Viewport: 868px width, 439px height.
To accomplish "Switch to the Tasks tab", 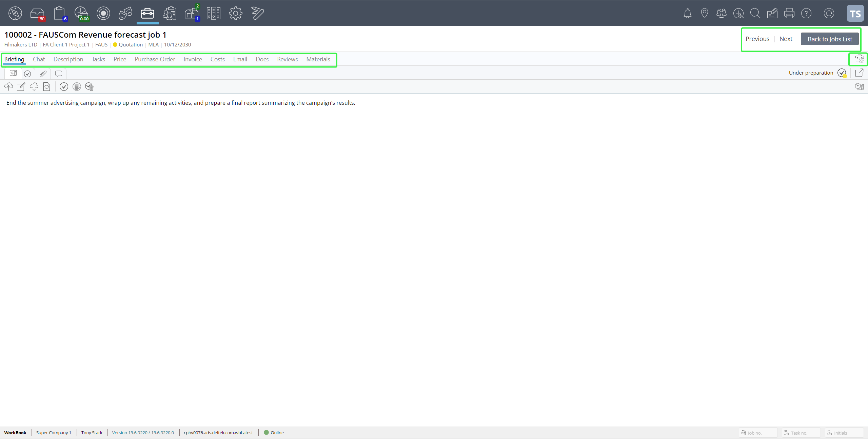I will tap(98, 59).
